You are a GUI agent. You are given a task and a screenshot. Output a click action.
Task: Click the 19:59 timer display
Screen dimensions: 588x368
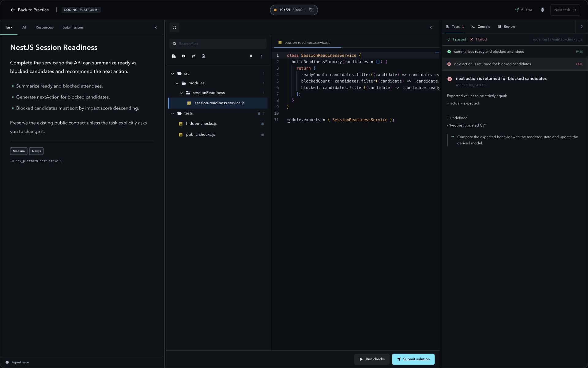click(x=285, y=10)
